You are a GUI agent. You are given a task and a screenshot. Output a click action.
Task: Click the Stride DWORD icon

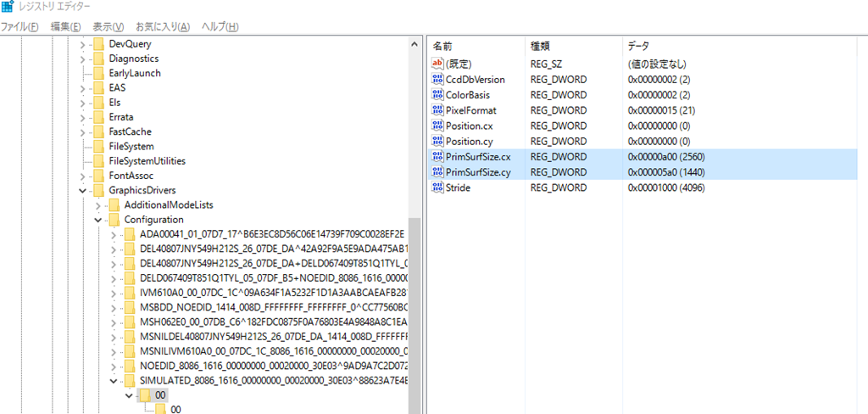point(437,187)
